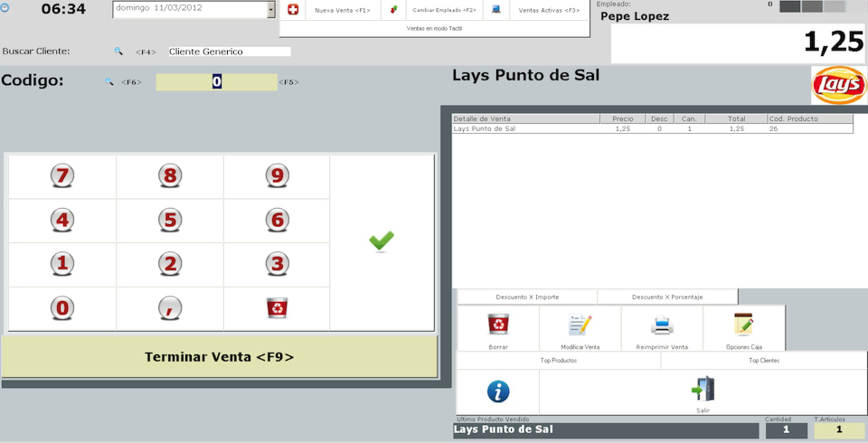This screenshot has width=868, height=443.
Task: Tap the number 4 keypad key
Action: click(62, 220)
